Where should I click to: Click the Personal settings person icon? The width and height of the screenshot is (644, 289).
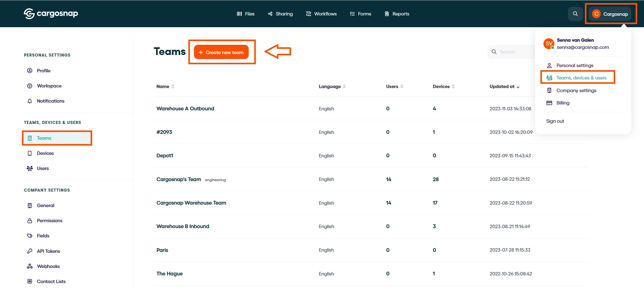[x=549, y=66]
